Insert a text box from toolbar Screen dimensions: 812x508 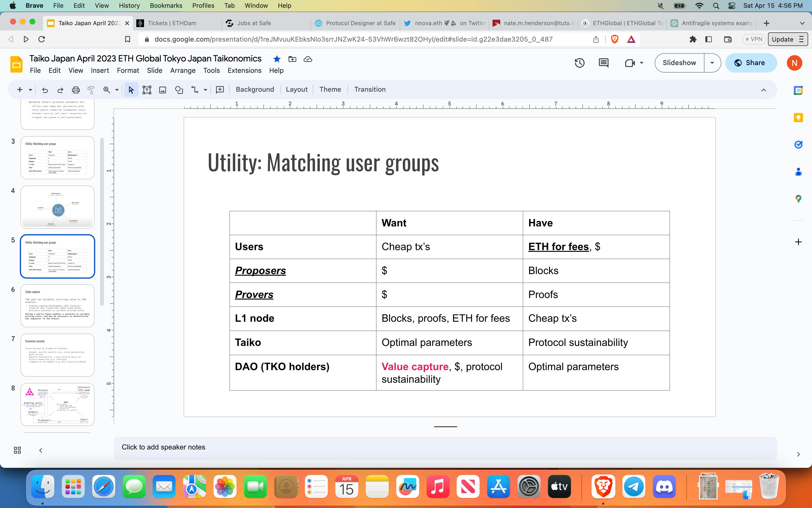pyautogui.click(x=147, y=90)
